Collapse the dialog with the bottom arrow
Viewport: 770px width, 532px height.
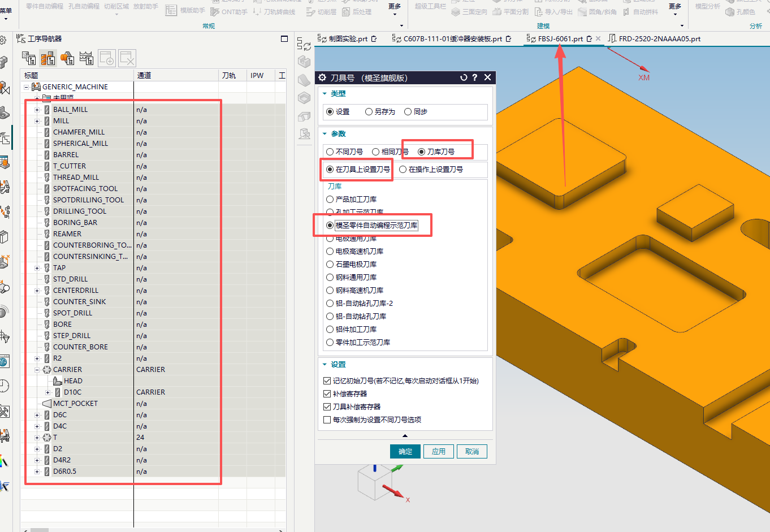click(405, 435)
